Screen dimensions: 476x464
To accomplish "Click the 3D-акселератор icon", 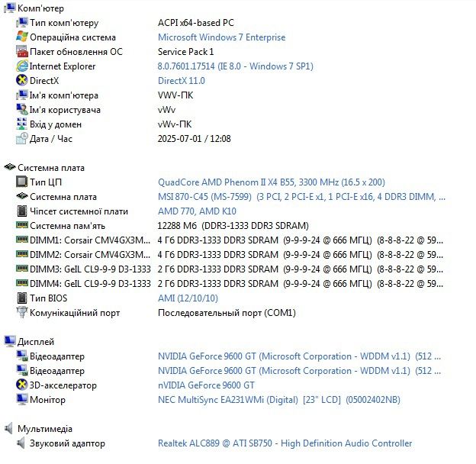I will click(x=22, y=385).
